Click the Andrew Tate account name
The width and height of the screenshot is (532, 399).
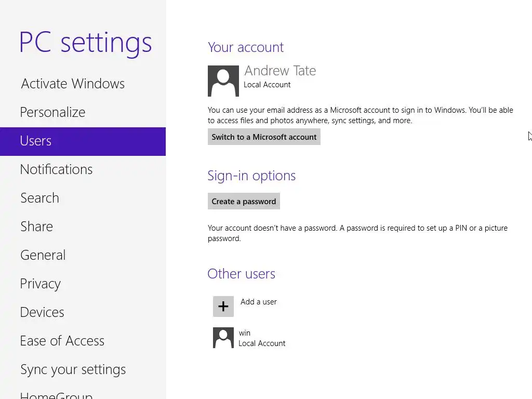coord(280,71)
